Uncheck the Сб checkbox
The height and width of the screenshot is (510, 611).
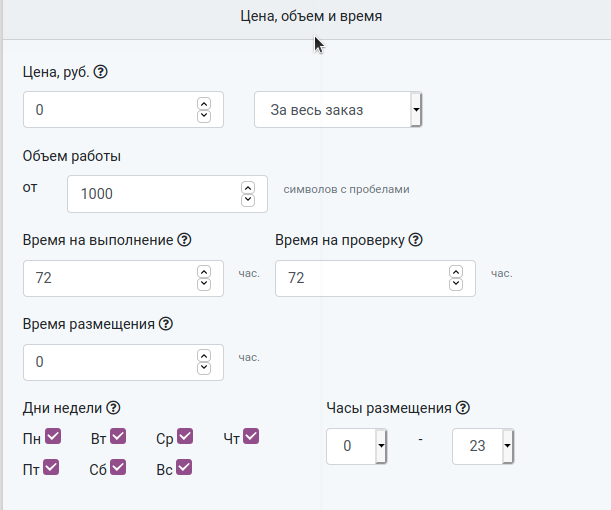118,467
